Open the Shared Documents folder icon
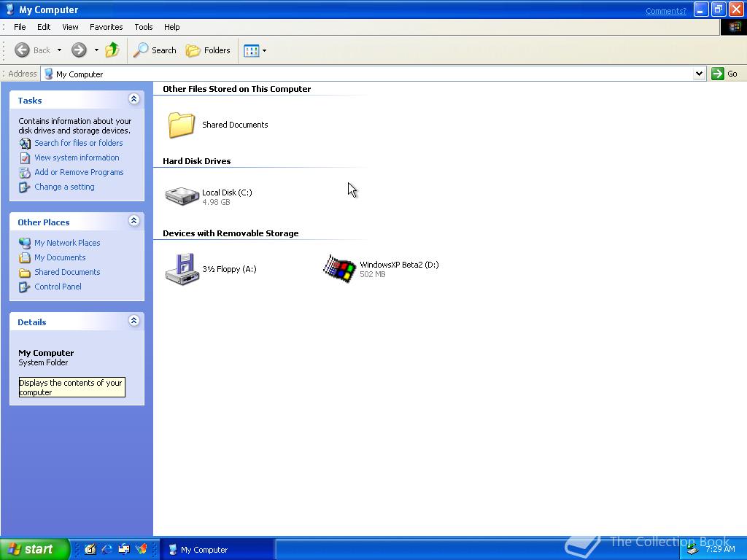 tap(182, 125)
